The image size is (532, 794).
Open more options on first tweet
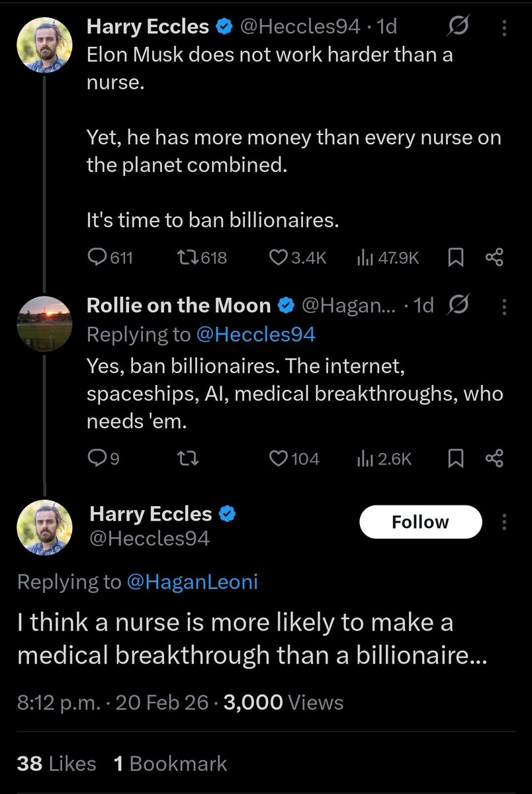tap(505, 28)
